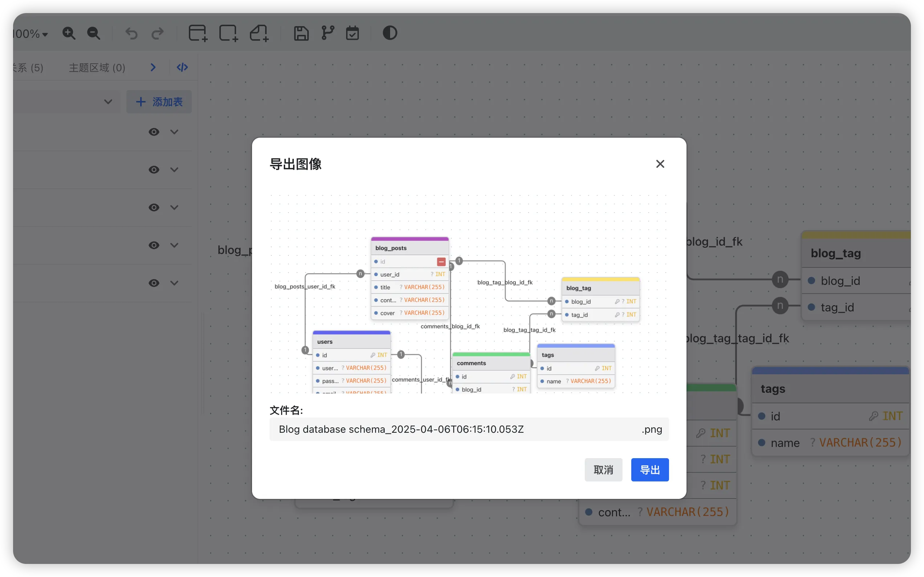Click the zoom in magnifier icon
The height and width of the screenshot is (577, 924).
tap(69, 33)
